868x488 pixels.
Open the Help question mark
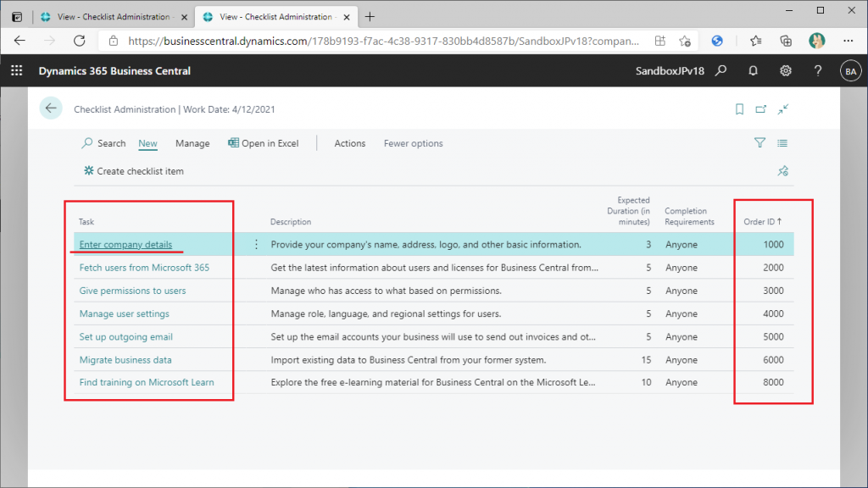[x=818, y=71]
